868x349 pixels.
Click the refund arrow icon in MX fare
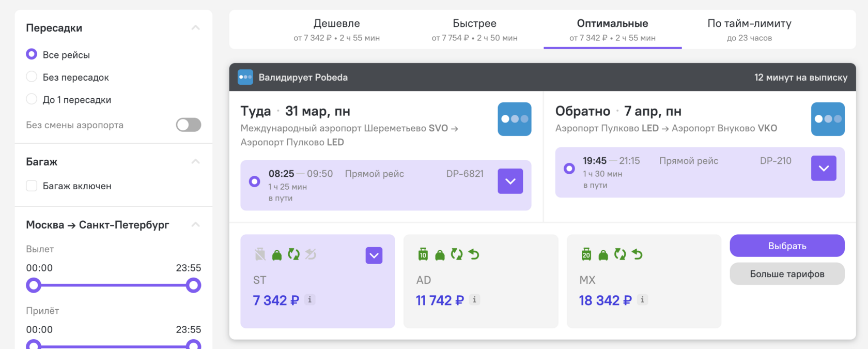[x=637, y=254]
